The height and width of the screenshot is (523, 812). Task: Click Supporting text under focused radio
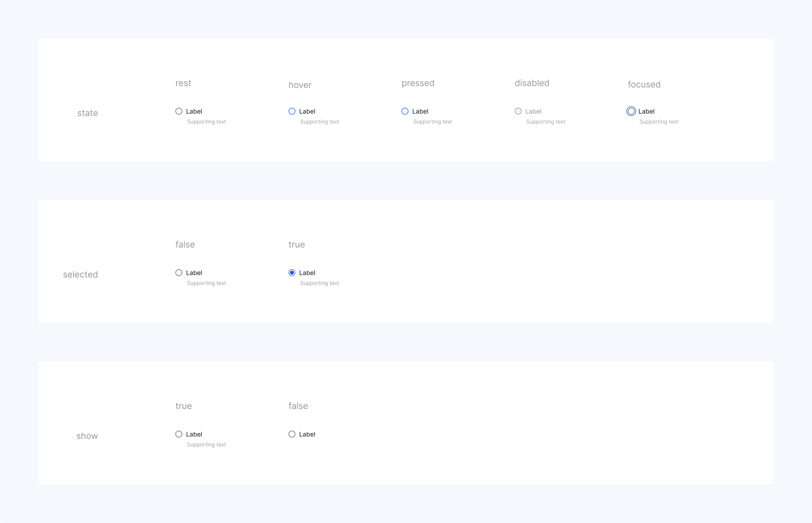659,122
